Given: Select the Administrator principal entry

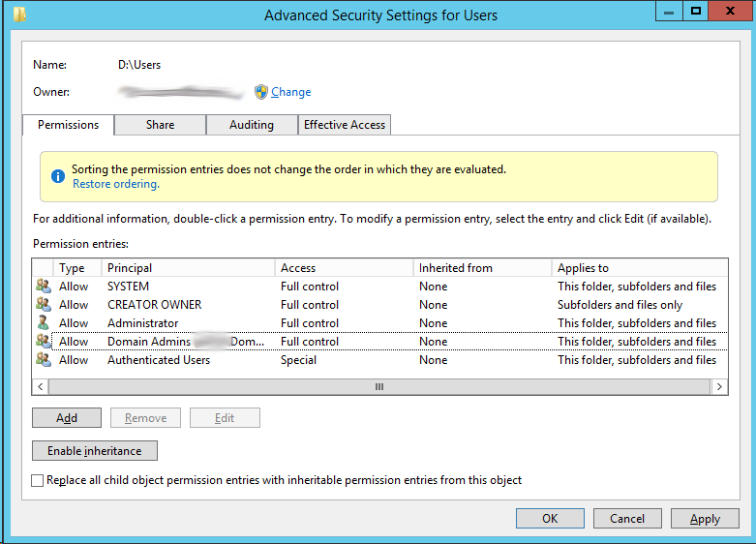Looking at the screenshot, I should pos(142,322).
